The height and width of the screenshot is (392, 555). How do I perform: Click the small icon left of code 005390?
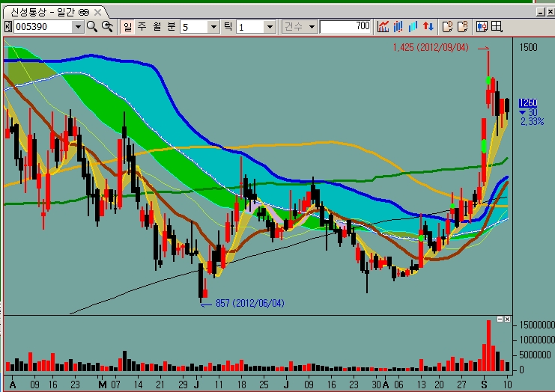click(x=8, y=26)
